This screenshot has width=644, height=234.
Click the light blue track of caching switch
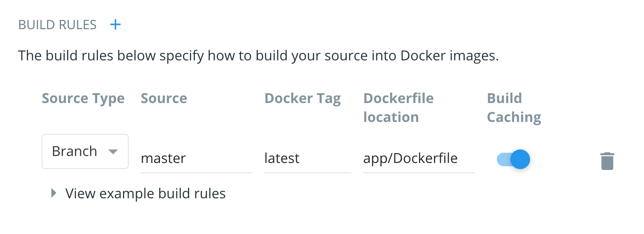point(503,159)
